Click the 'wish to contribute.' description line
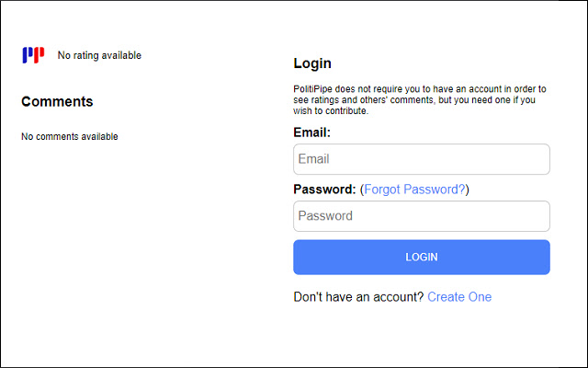 click(331, 111)
